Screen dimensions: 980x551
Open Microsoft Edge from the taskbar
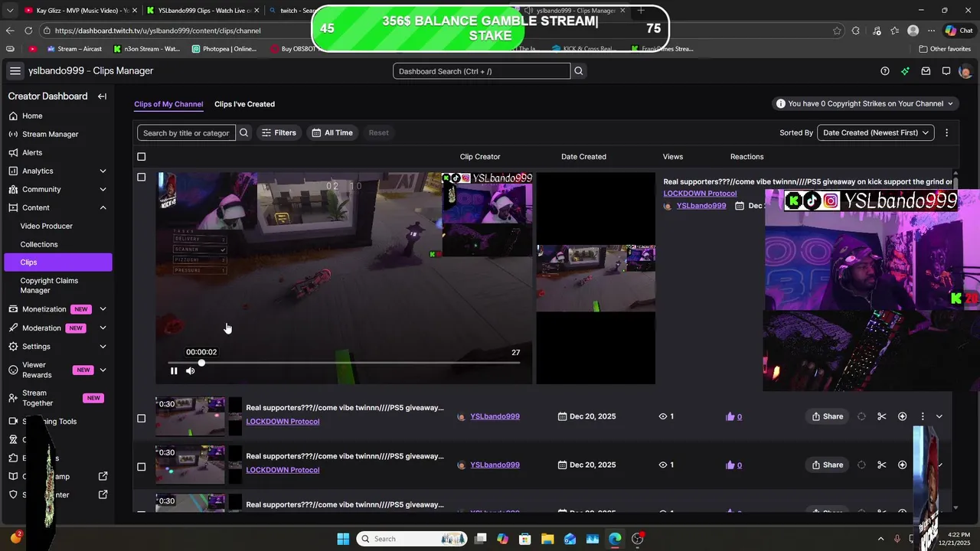point(615,539)
